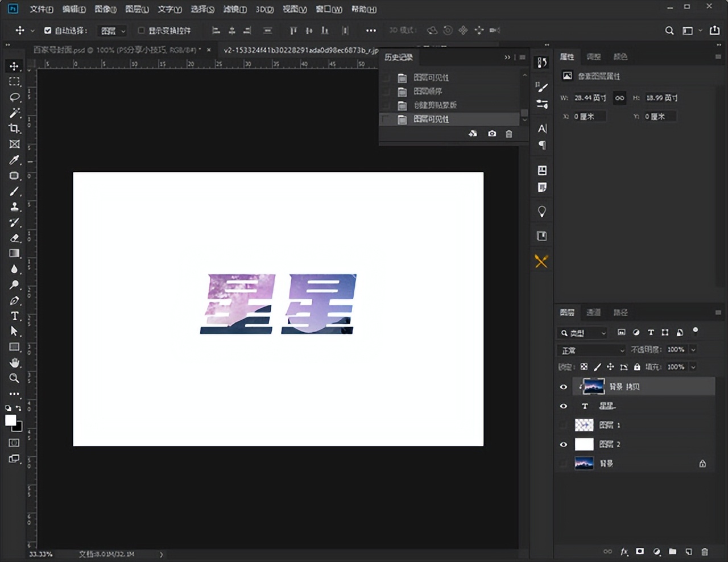The height and width of the screenshot is (562, 728).
Task: Select the Eraser tool
Action: pos(15,238)
